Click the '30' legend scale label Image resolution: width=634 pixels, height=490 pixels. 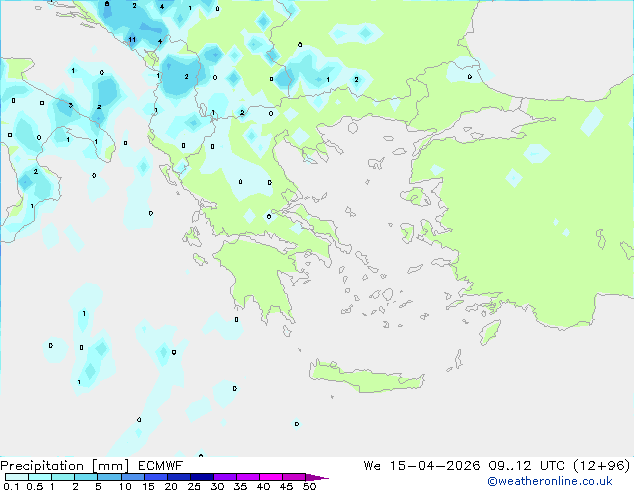(217, 486)
